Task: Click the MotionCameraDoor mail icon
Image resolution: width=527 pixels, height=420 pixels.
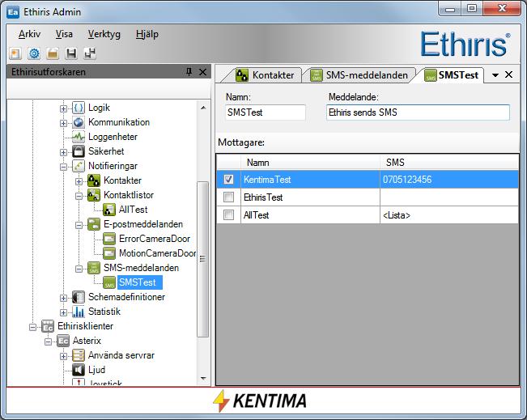Action: 109,253
